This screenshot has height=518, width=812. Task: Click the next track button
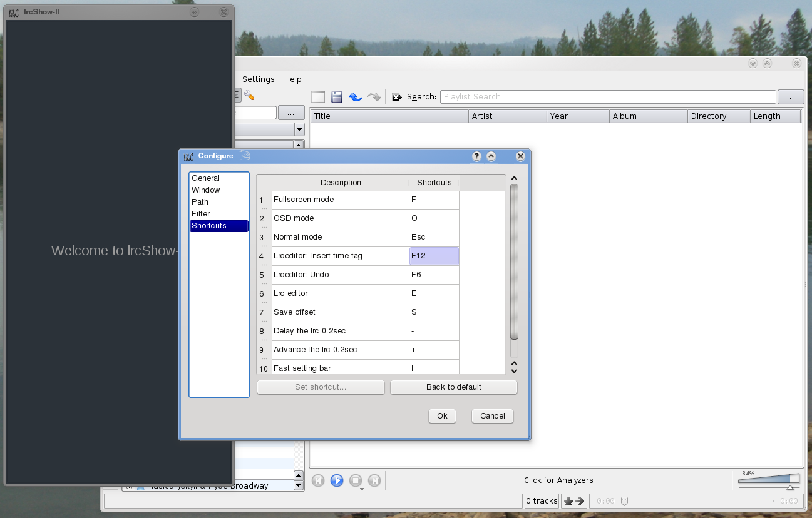coord(374,480)
